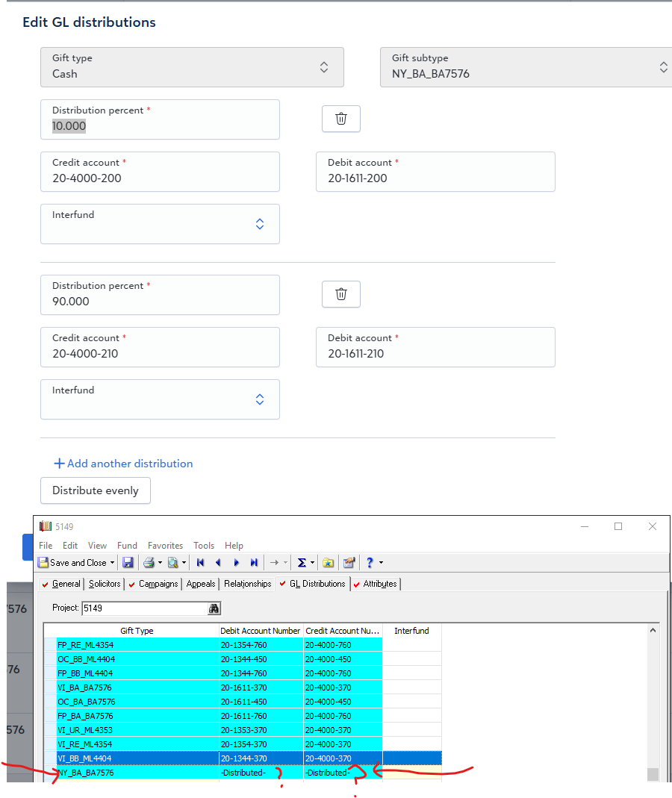
Task: Click the binoculars search icon beside Project
Action: click(x=214, y=608)
